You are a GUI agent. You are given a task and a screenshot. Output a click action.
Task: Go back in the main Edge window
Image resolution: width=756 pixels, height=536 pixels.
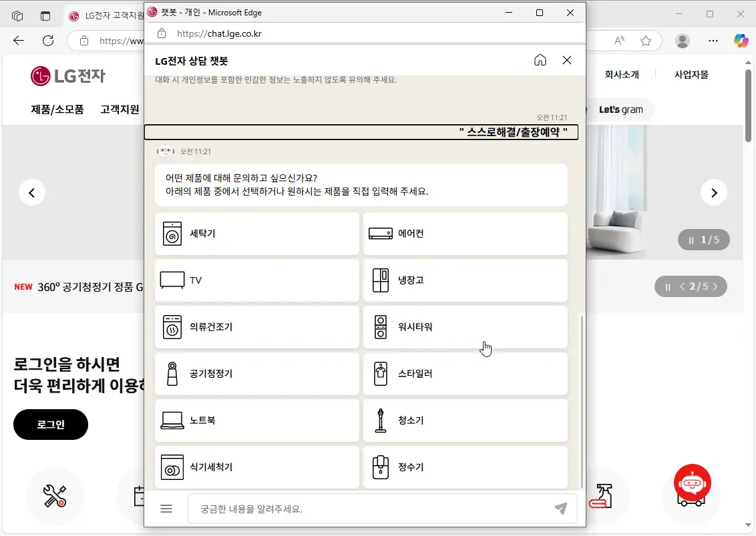click(18, 41)
